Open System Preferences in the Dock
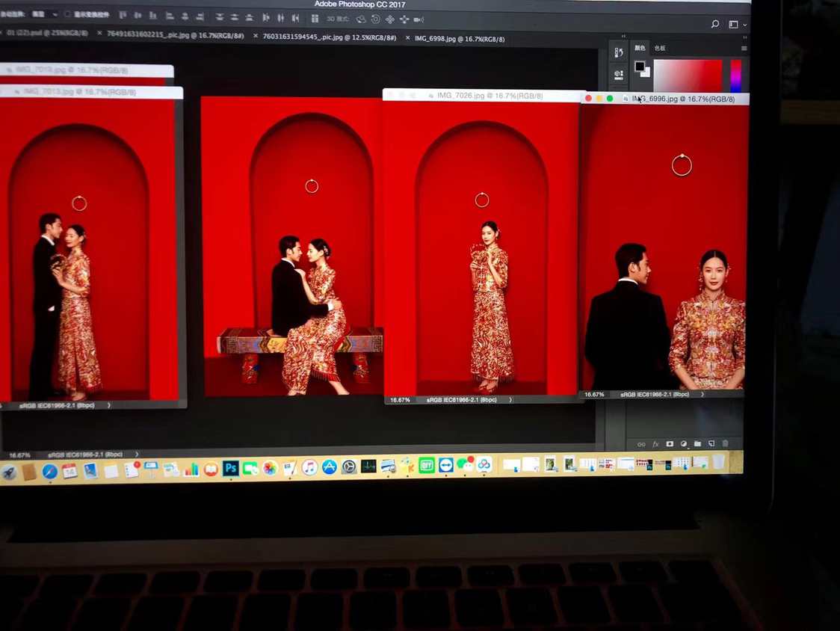 [x=349, y=467]
